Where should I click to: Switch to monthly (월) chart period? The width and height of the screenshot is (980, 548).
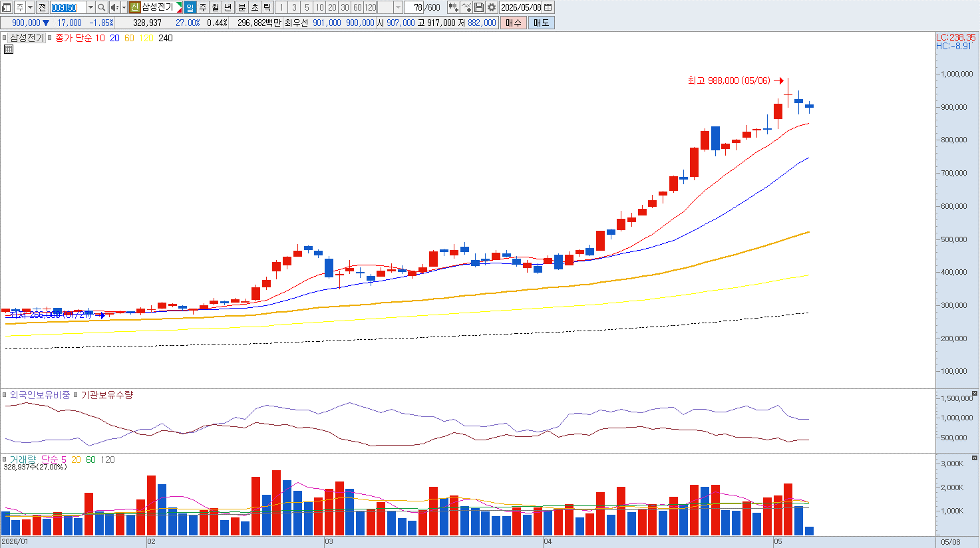(216, 7)
